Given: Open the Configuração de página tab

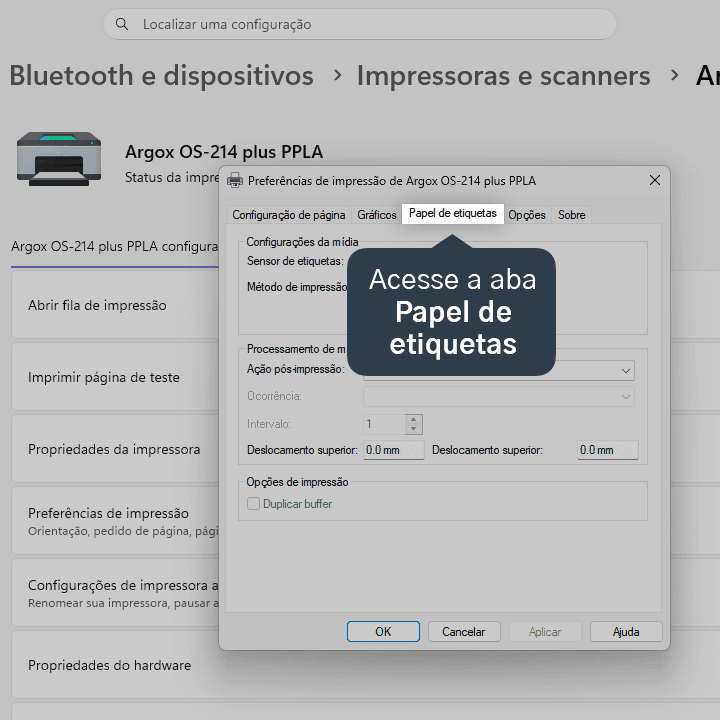Looking at the screenshot, I should 288,215.
